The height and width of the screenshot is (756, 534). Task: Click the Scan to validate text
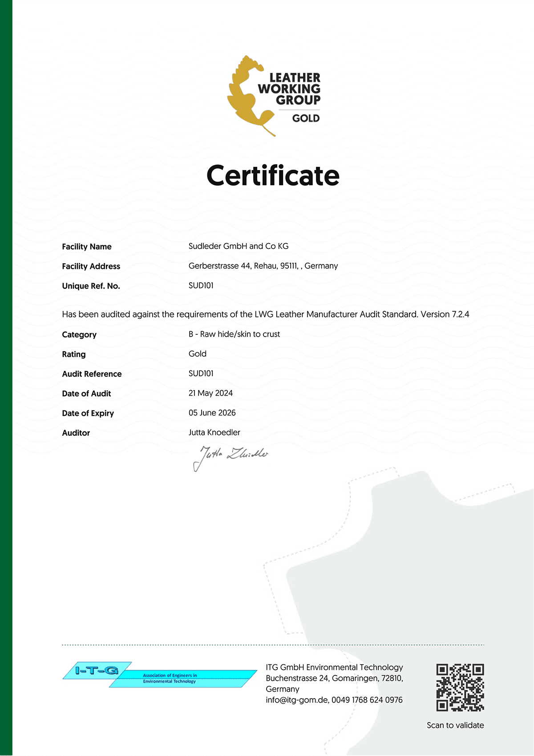tap(455, 725)
